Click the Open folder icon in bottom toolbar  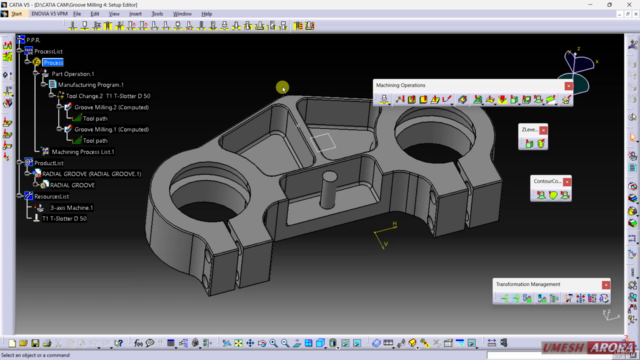(23, 343)
